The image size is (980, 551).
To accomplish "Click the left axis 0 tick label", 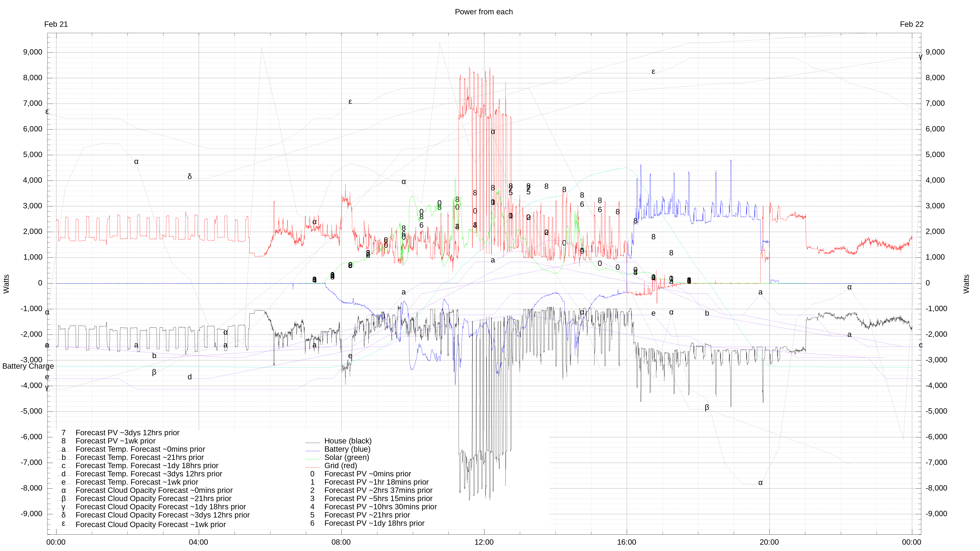I will (x=40, y=283).
